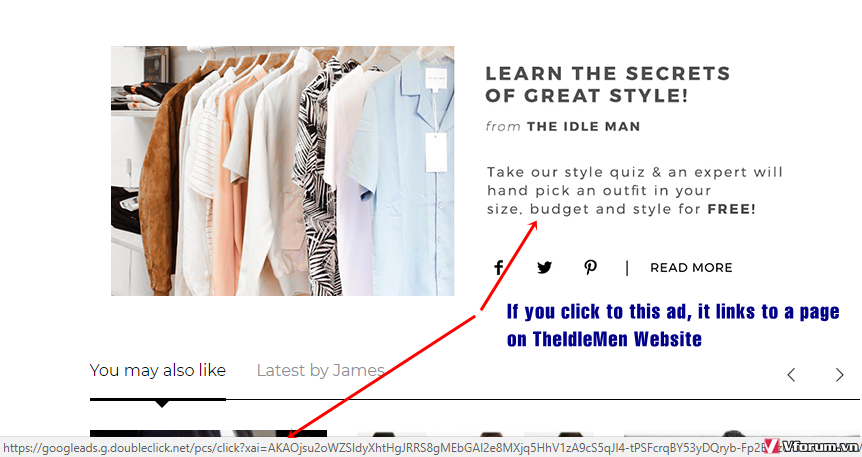Show next items with right chevron

(839, 375)
